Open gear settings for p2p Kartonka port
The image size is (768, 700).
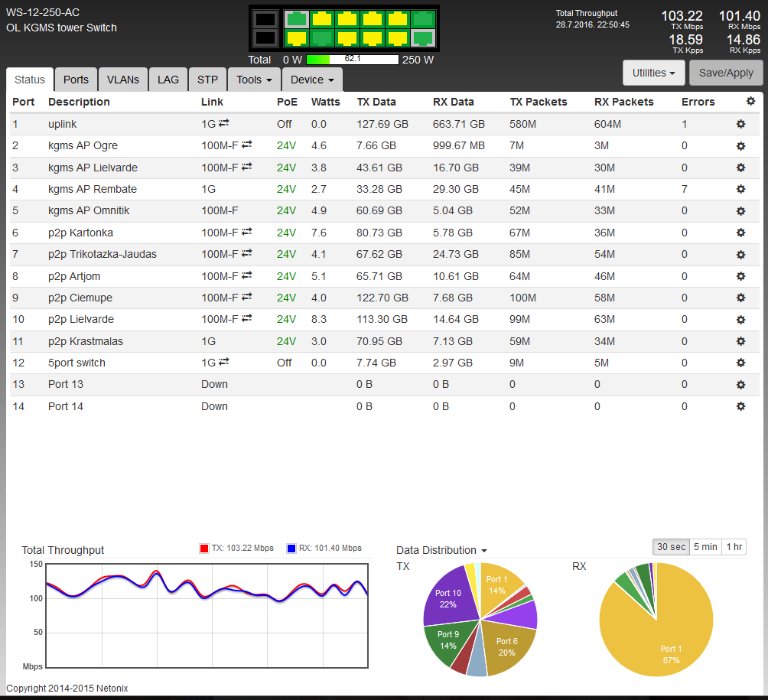tap(740, 233)
